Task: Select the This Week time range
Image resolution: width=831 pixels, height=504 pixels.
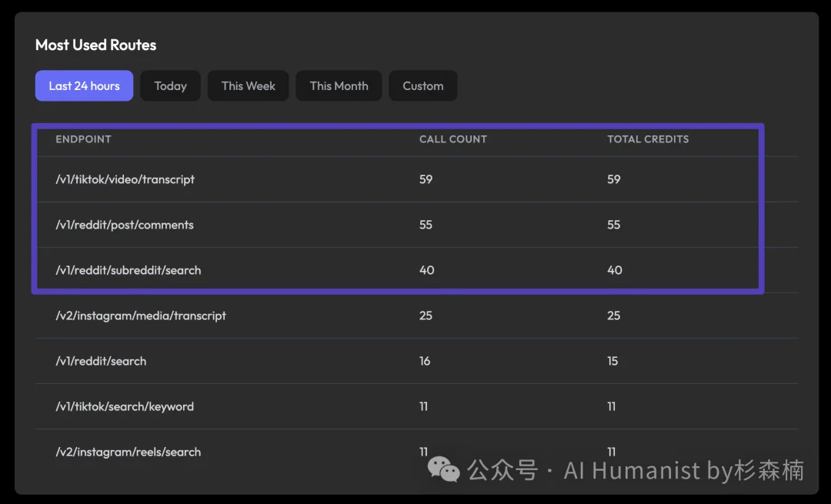Action: 248,85
